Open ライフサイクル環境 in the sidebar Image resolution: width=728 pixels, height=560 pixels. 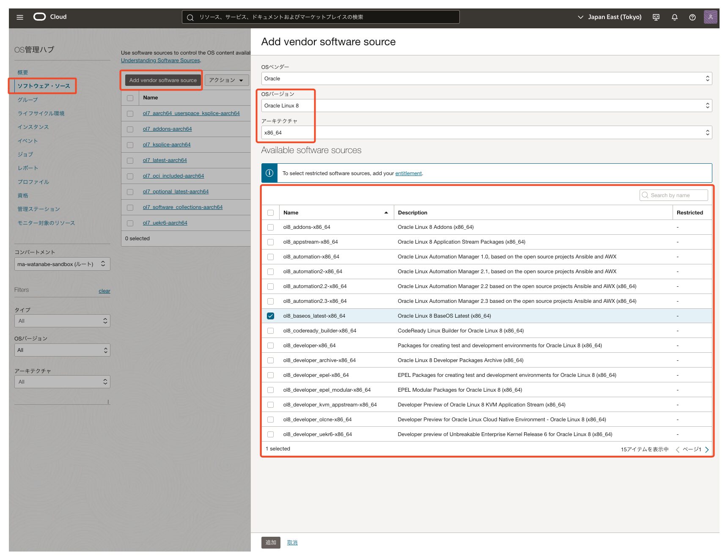(x=41, y=113)
